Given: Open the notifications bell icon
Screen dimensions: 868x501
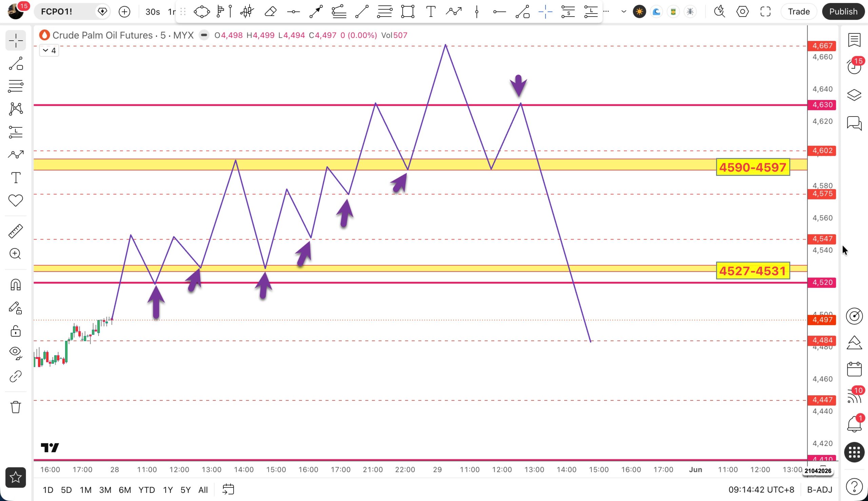Looking at the screenshot, I should [854, 424].
